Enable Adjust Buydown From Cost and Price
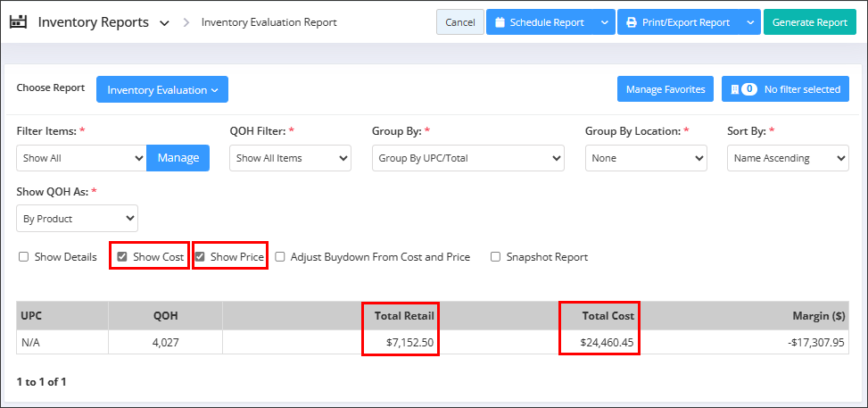 280,256
